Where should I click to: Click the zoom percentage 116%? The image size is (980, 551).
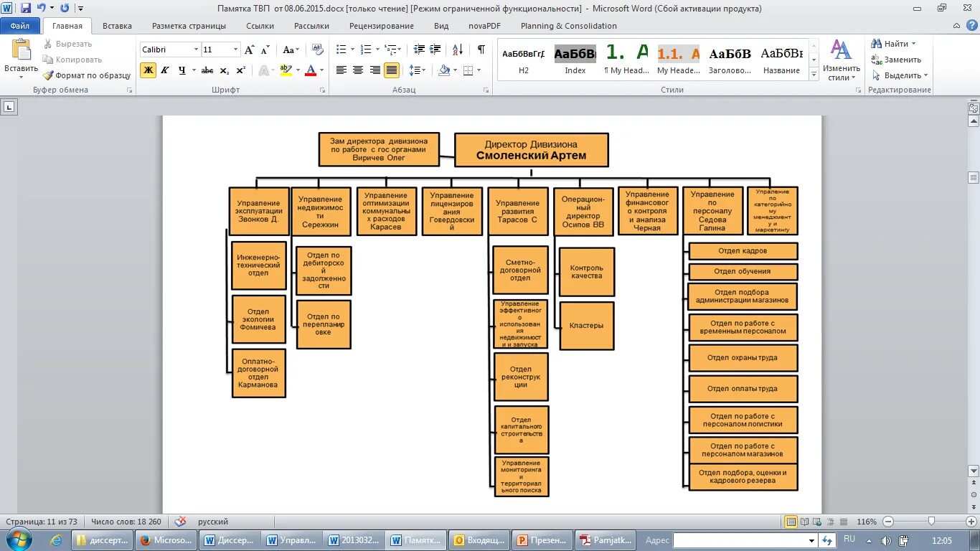(867, 522)
